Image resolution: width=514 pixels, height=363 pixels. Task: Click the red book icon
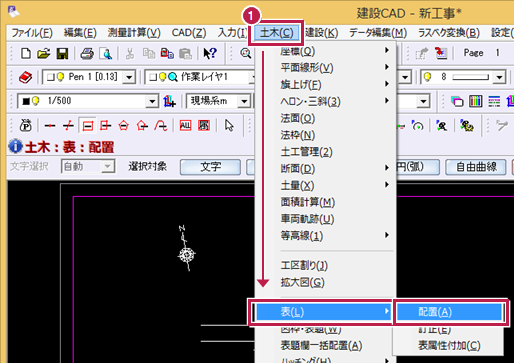[26, 77]
